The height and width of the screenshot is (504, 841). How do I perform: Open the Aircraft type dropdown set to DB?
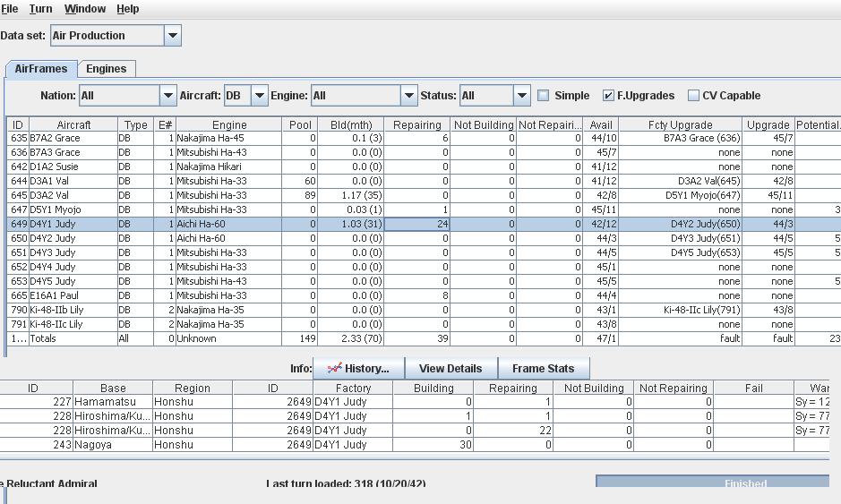[x=260, y=96]
